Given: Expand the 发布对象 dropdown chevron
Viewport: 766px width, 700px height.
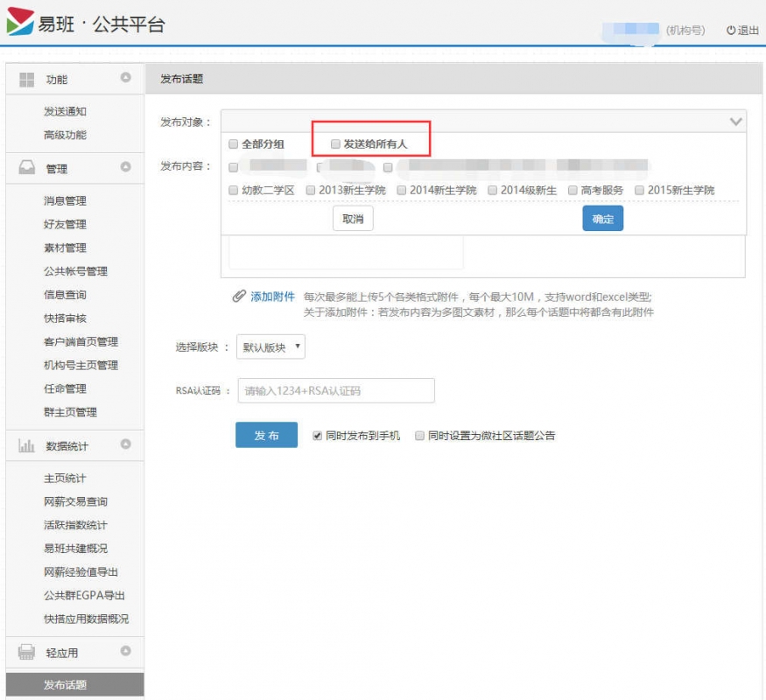Looking at the screenshot, I should tap(735, 122).
